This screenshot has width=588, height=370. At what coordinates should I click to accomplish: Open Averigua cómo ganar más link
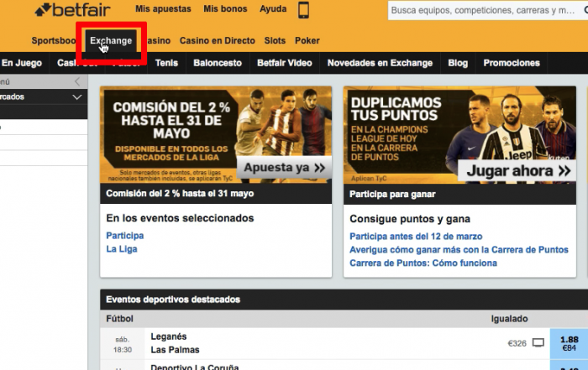[x=459, y=250]
